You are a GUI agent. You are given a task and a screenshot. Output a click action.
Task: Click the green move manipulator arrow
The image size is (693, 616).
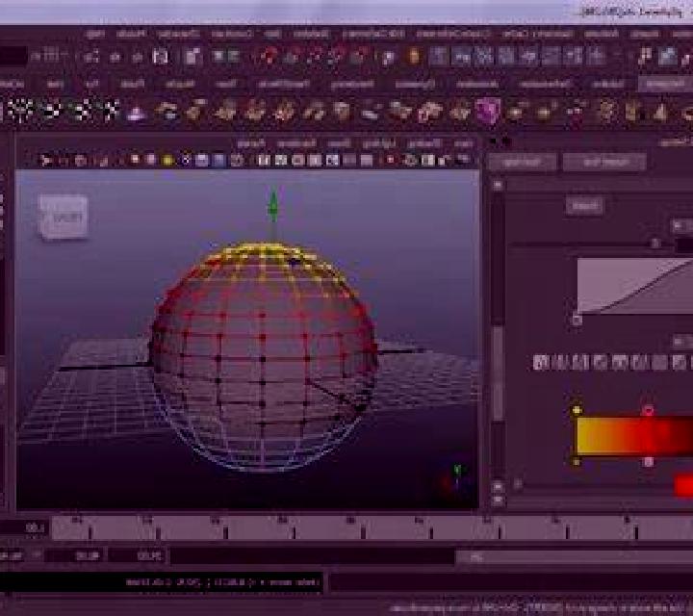[x=273, y=205]
